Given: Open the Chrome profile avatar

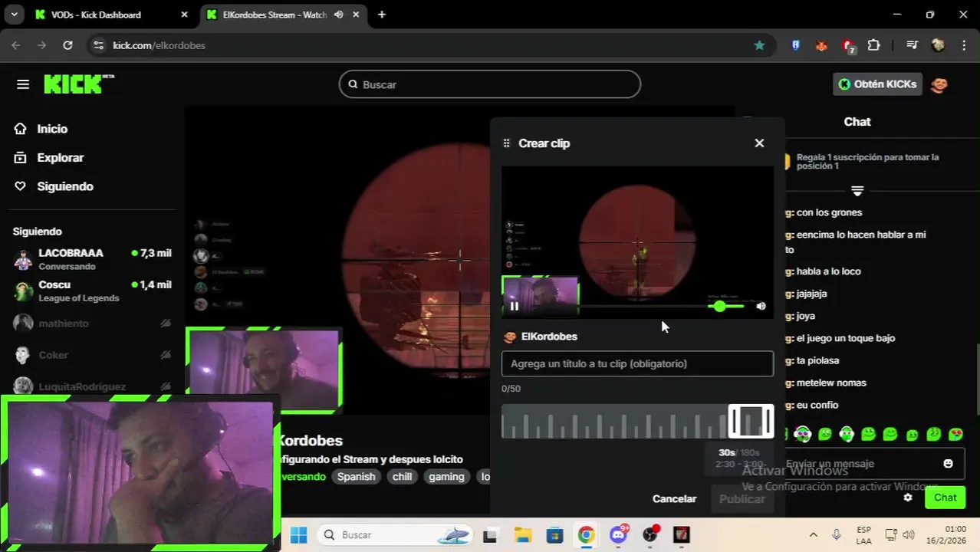Looking at the screenshot, I should (x=938, y=45).
